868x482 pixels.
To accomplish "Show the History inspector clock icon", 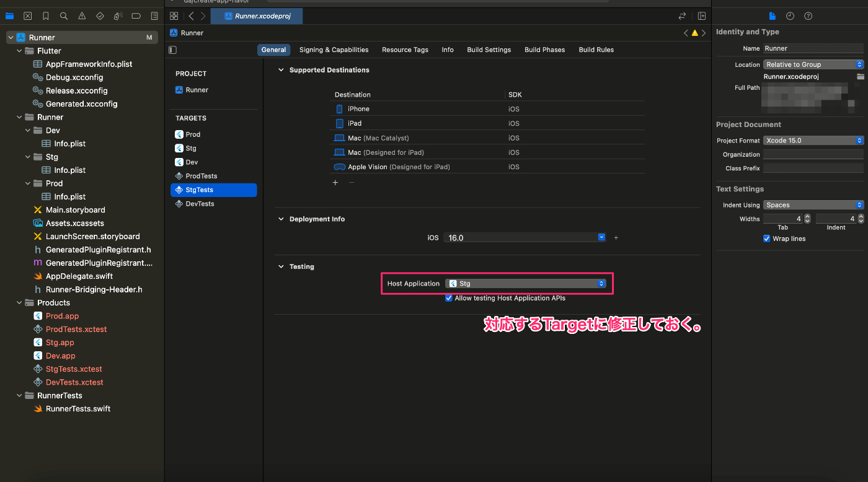I will (790, 16).
